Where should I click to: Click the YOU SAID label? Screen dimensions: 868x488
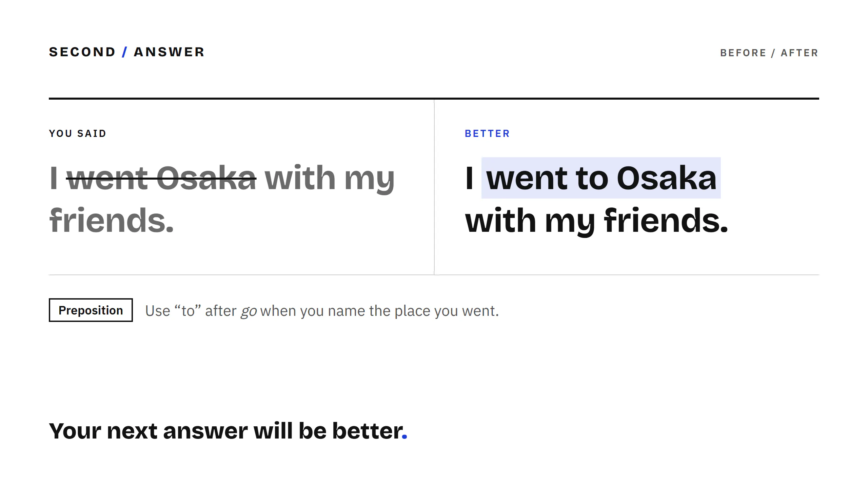point(78,134)
